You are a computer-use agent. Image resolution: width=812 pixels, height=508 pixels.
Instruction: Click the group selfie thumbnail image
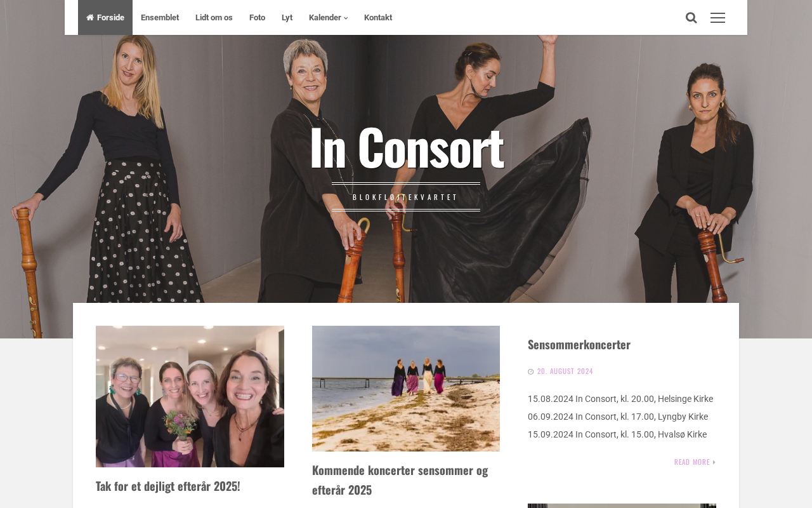click(x=190, y=396)
